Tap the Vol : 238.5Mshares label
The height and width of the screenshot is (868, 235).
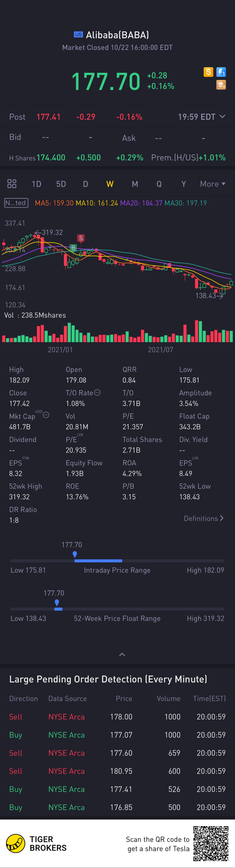point(35,315)
